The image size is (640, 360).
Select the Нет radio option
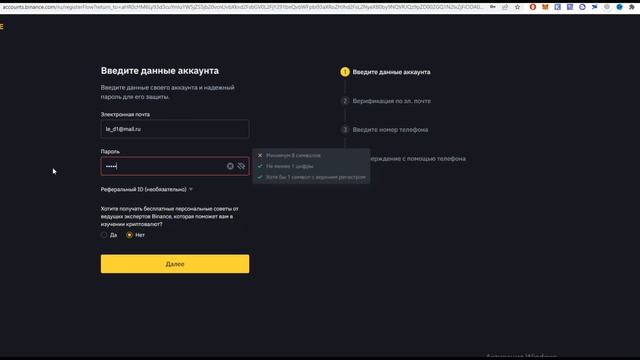129,235
